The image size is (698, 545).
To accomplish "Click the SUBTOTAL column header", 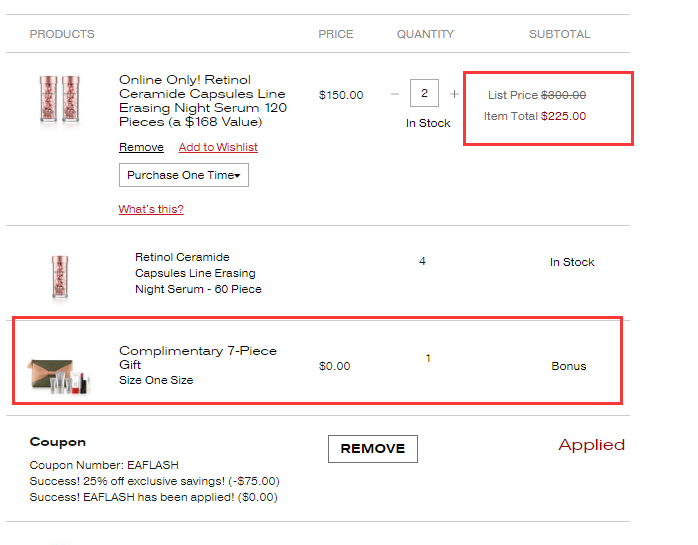I will pos(560,34).
